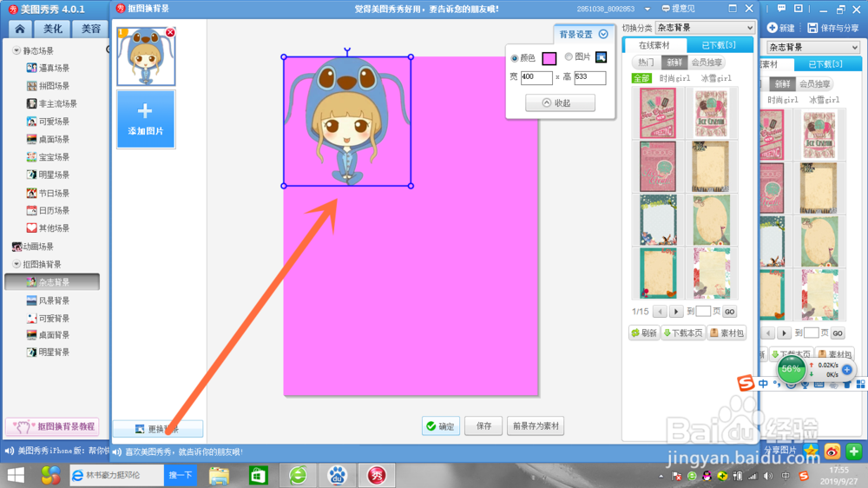Open 明星场景 in the scene list

pyautogui.click(x=48, y=175)
